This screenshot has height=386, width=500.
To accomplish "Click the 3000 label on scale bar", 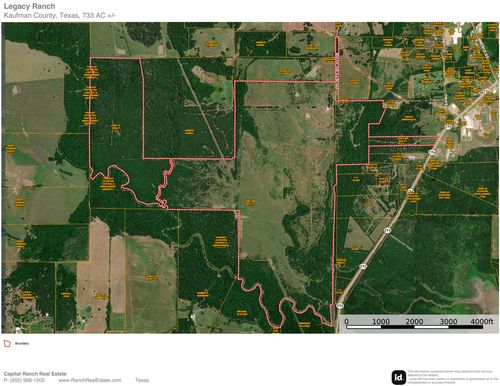I will (448, 321).
